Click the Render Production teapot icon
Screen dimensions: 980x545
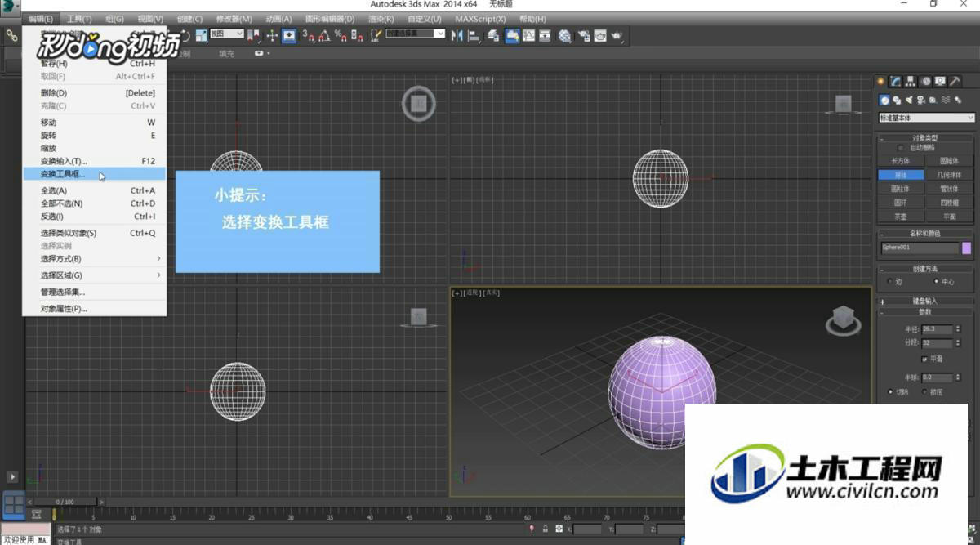[617, 35]
